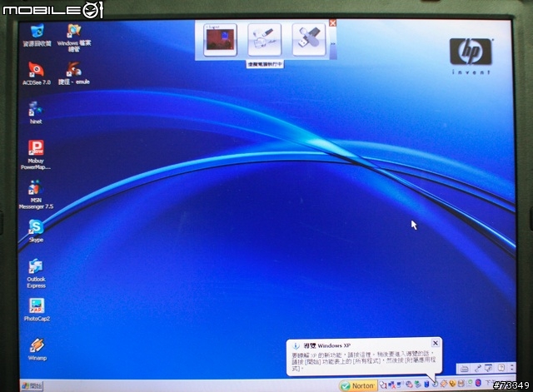Screen dimensions: 533x392
Task: Click the USB drive with computer button
Action: (x=265, y=40)
